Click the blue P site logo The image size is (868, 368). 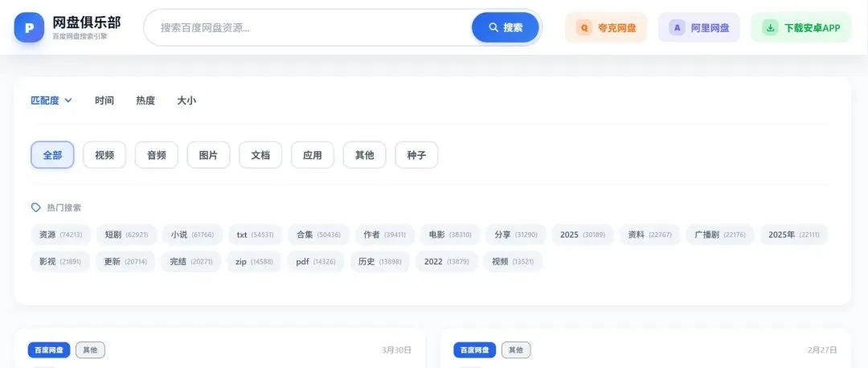point(29,27)
